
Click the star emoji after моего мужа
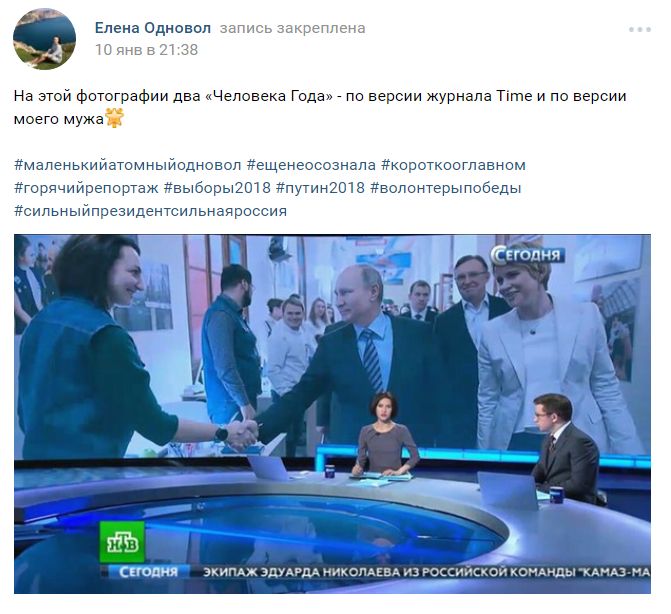[115, 118]
